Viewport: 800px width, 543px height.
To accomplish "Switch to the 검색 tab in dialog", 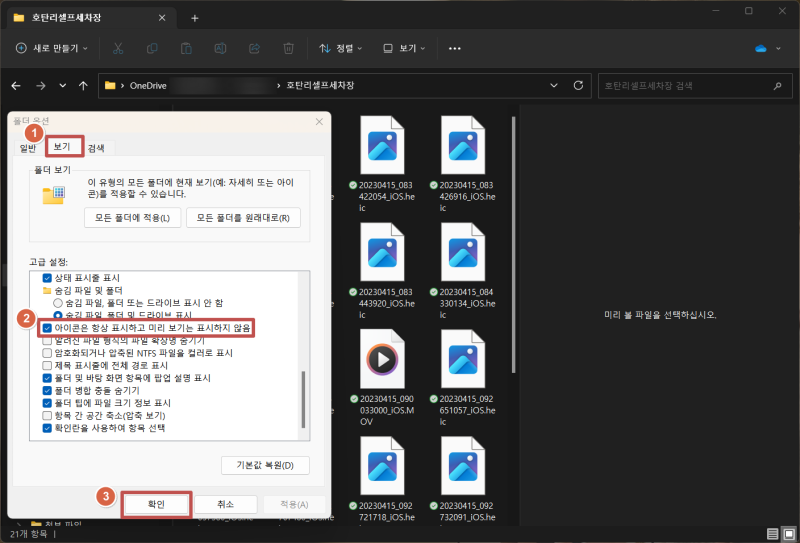I will tap(96, 149).
